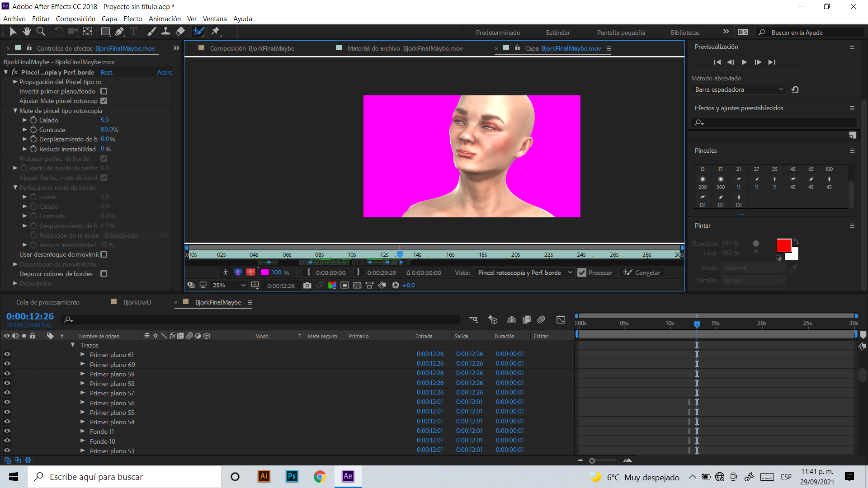Expand Propagación del Pincel tipo ro
Viewport: 868px width, 488px height.
click(15, 82)
